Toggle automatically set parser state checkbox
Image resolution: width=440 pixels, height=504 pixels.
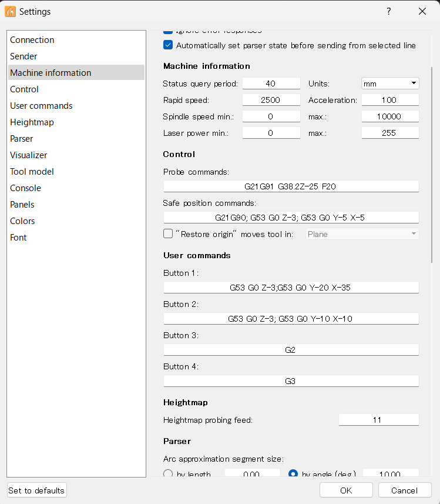(168, 45)
